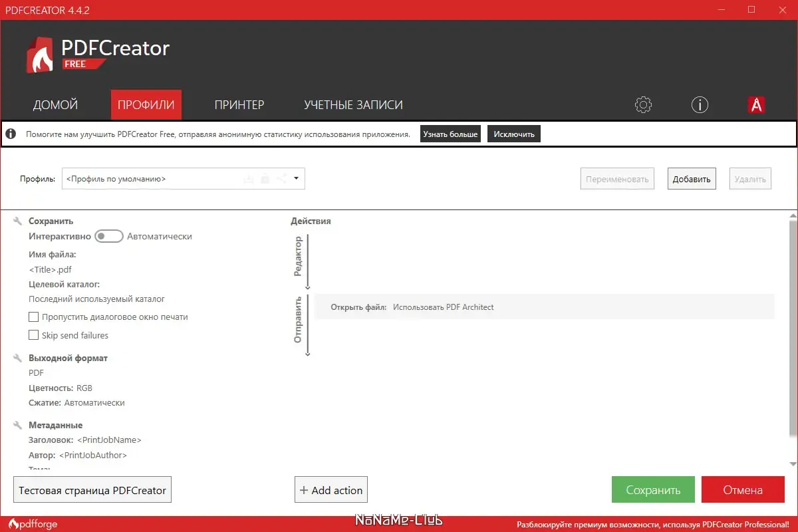This screenshot has height=532, width=798.
Task: Click the green Сохранить button
Action: tap(653, 490)
